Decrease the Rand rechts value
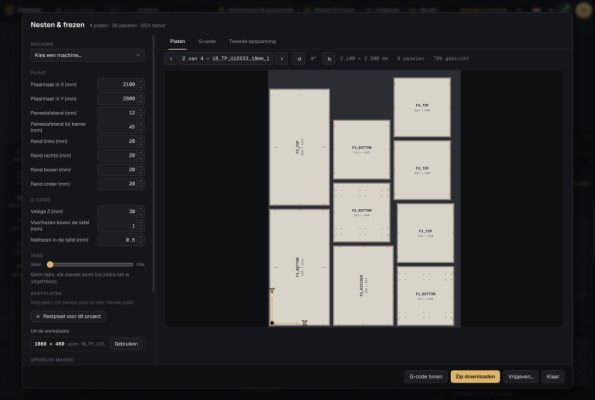The width and height of the screenshot is (595, 400). click(x=141, y=159)
